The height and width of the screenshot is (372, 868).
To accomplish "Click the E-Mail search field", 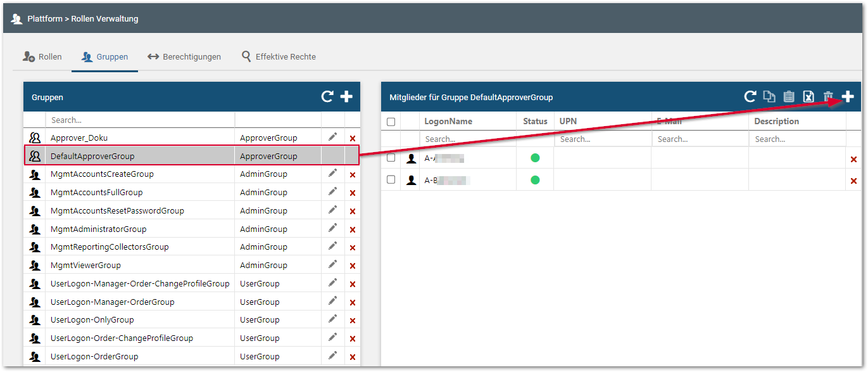I will [700, 139].
